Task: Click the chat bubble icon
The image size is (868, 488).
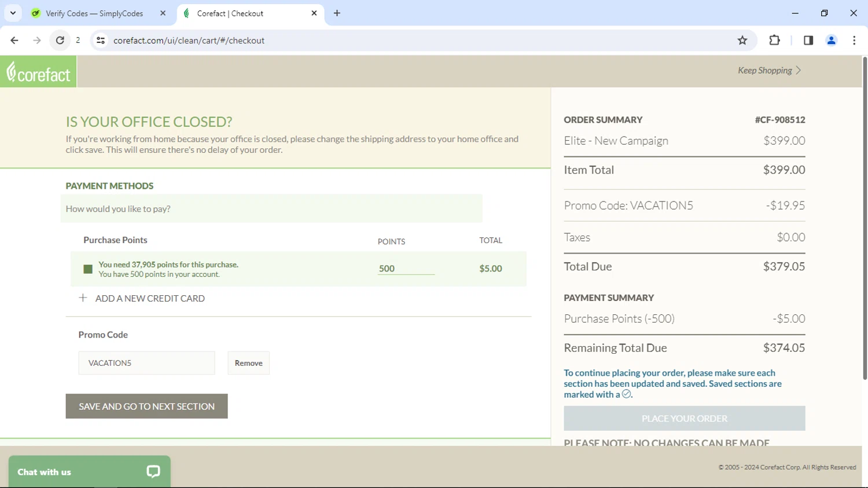Action: point(153,472)
